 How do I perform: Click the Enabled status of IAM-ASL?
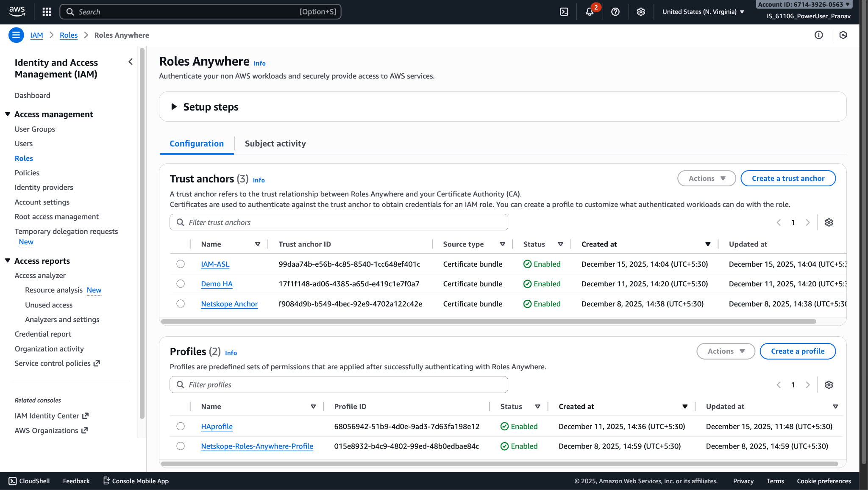click(x=542, y=264)
